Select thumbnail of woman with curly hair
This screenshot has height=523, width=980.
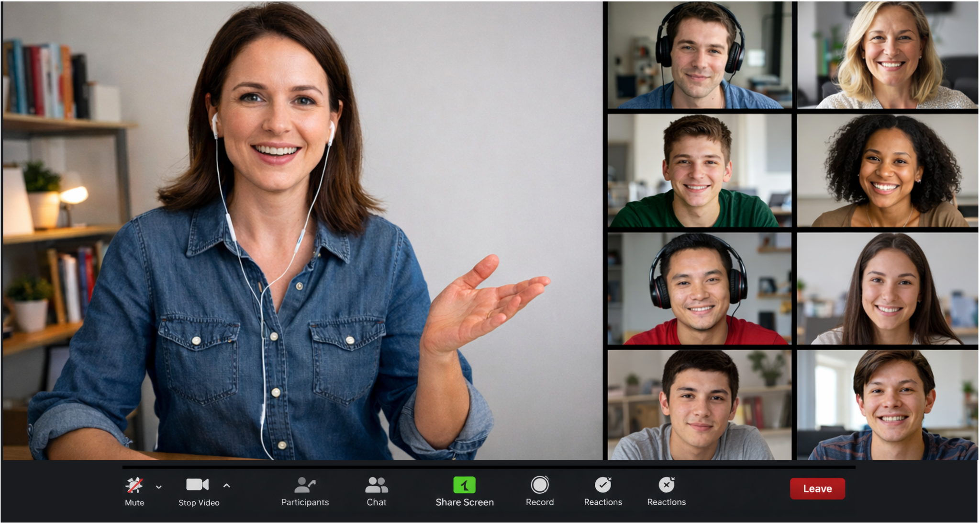pos(888,171)
